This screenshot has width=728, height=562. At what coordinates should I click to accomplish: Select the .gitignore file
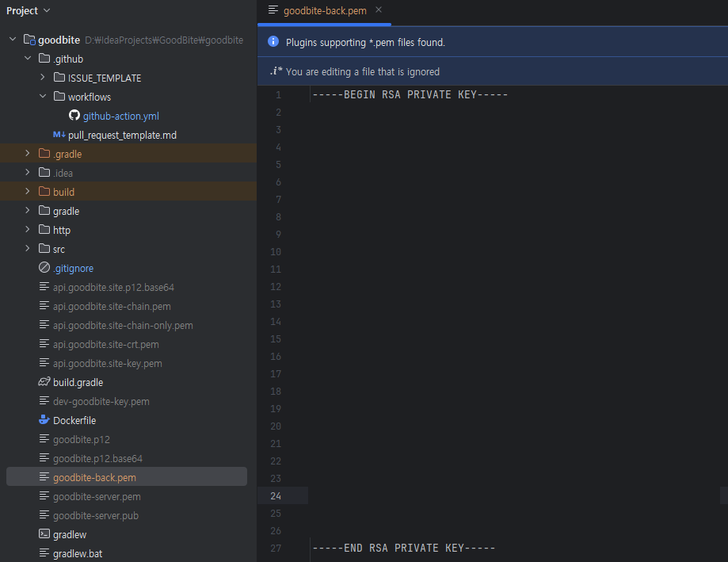(74, 269)
